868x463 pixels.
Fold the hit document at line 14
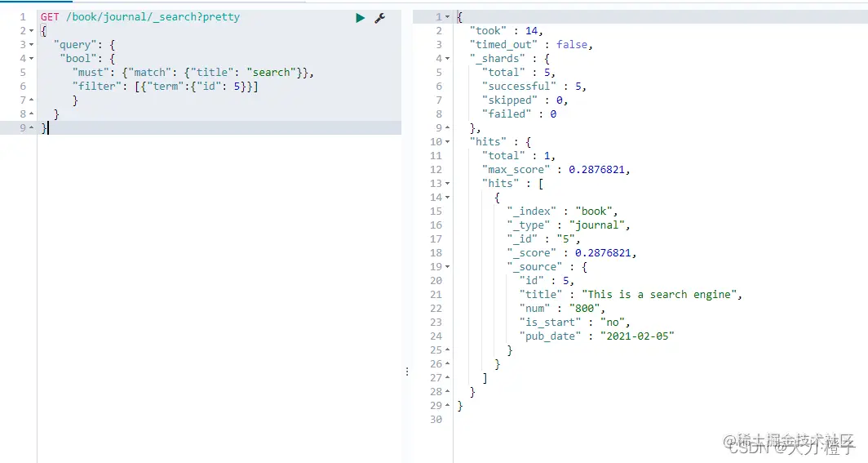pyautogui.click(x=447, y=198)
